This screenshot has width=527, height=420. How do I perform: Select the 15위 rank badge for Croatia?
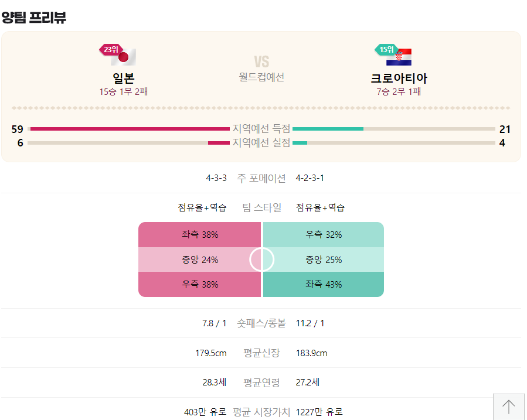tap(386, 50)
